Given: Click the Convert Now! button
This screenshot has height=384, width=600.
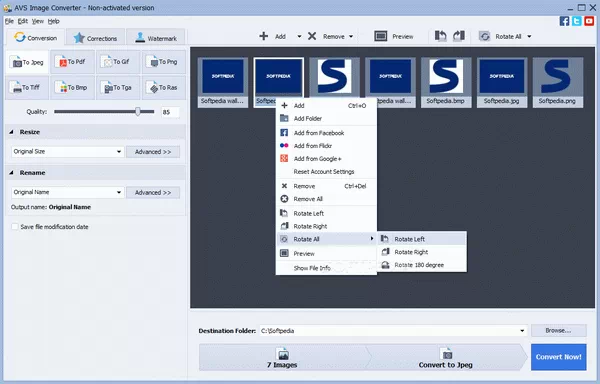Looking at the screenshot, I should (x=558, y=357).
